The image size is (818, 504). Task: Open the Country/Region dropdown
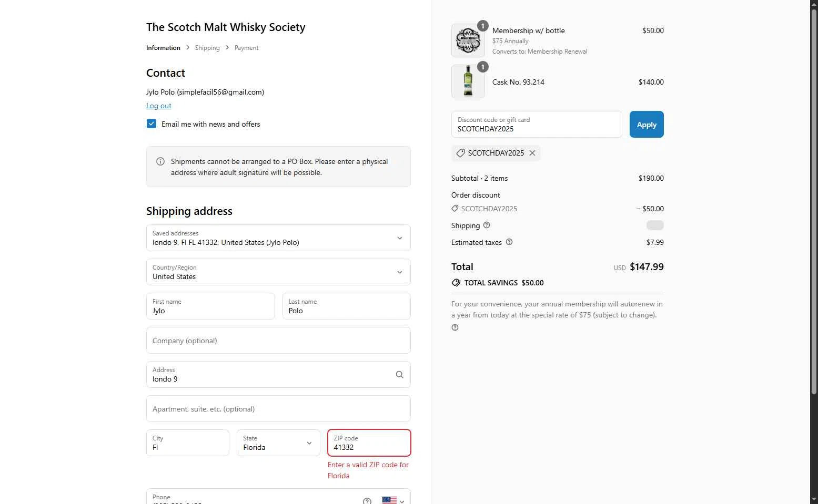pyautogui.click(x=278, y=272)
